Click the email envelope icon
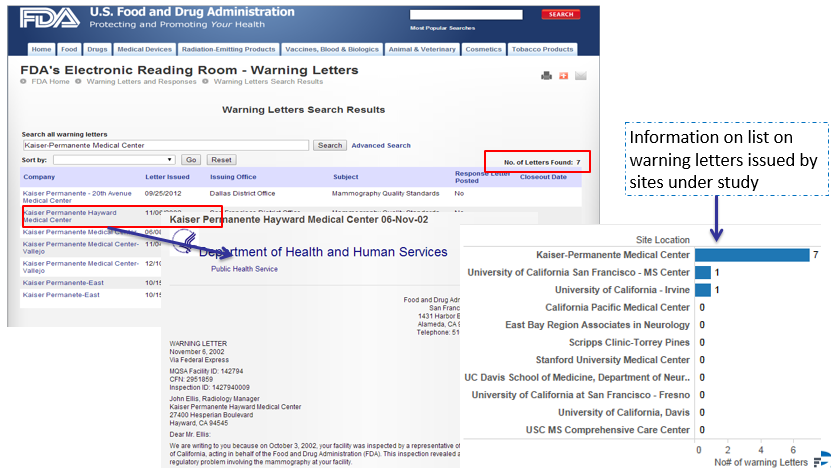The height and width of the screenshot is (471, 831). [x=581, y=76]
